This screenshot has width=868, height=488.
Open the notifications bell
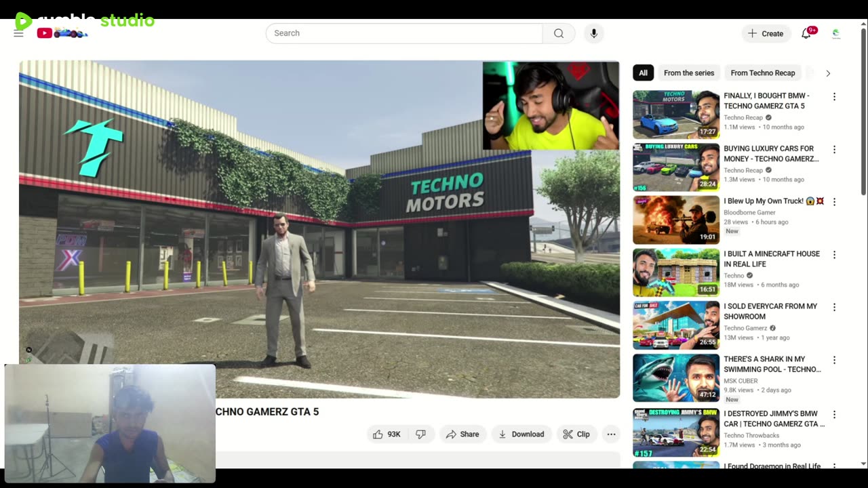[x=806, y=33]
